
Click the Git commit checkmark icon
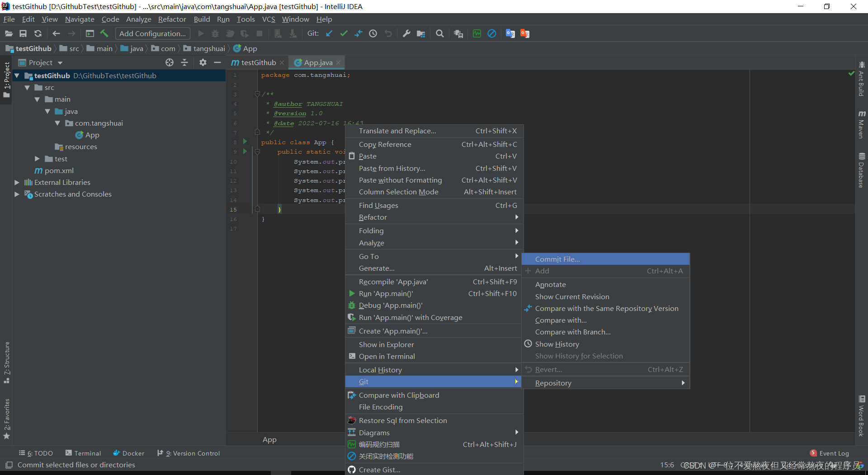coord(344,33)
